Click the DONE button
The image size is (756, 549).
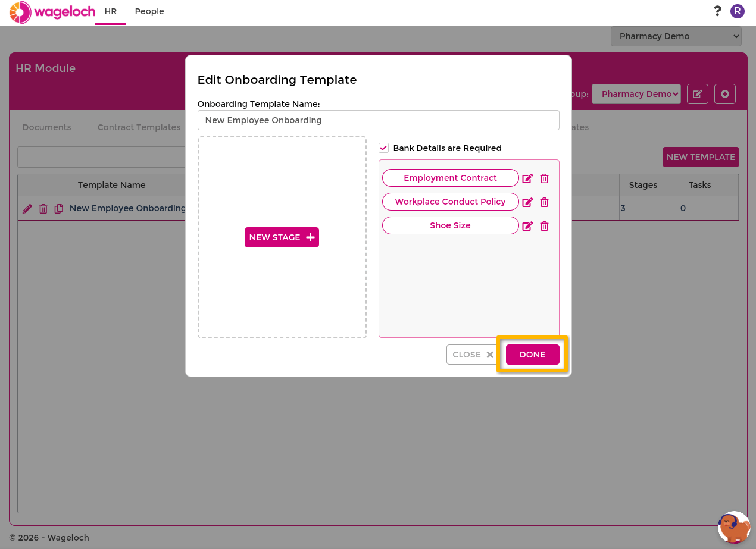(533, 355)
